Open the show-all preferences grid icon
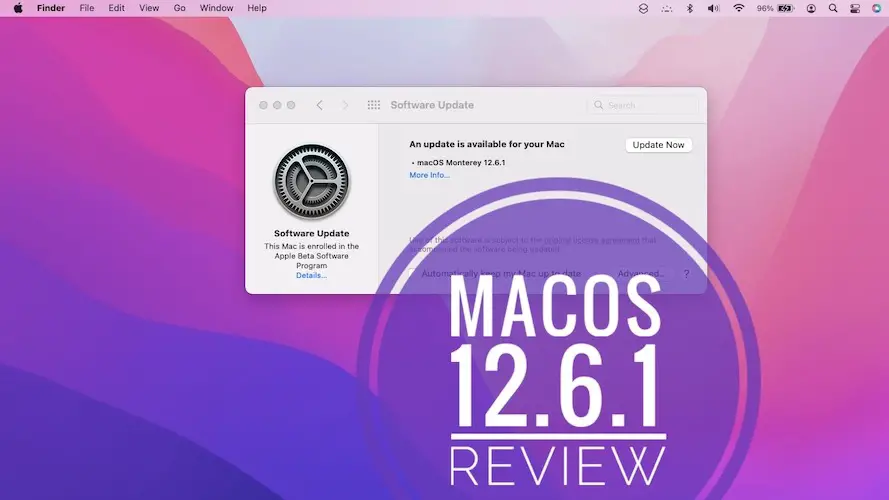 click(x=374, y=105)
